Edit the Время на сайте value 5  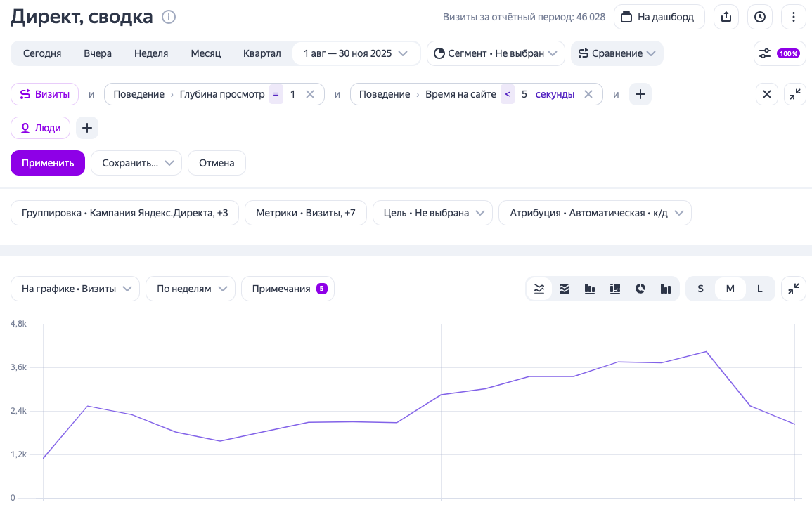click(524, 94)
